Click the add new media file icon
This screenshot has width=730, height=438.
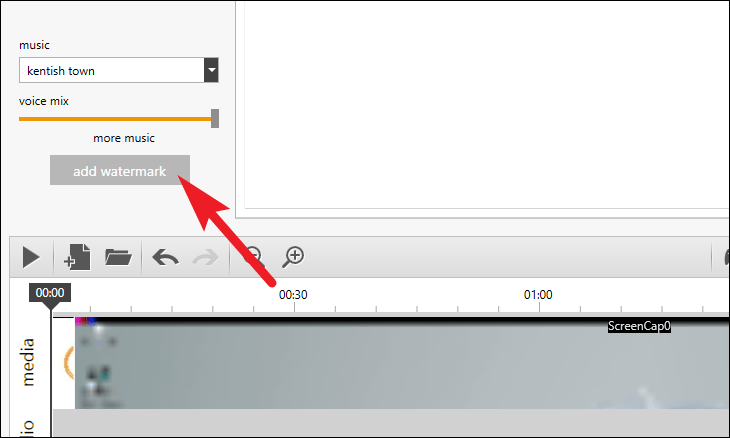(x=77, y=257)
